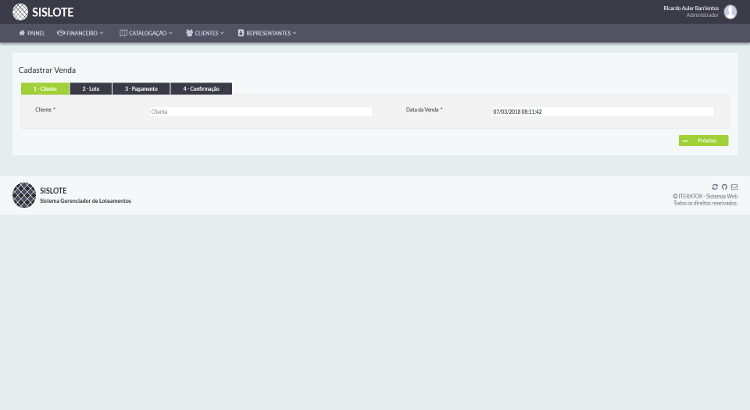This screenshot has height=410, width=750.
Task: Click Sistema Gerenciador de Loteamentos text
Action: coord(85,201)
